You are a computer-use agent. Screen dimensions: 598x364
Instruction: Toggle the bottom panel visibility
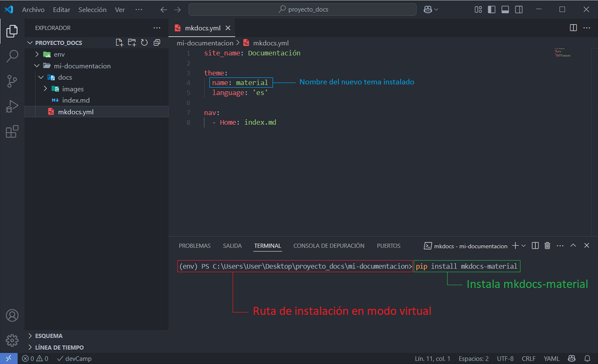coord(505,10)
